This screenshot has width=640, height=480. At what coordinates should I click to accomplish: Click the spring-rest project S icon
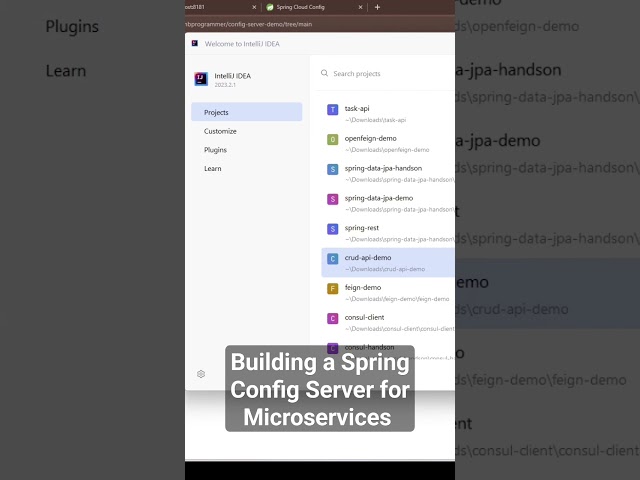(x=333, y=229)
